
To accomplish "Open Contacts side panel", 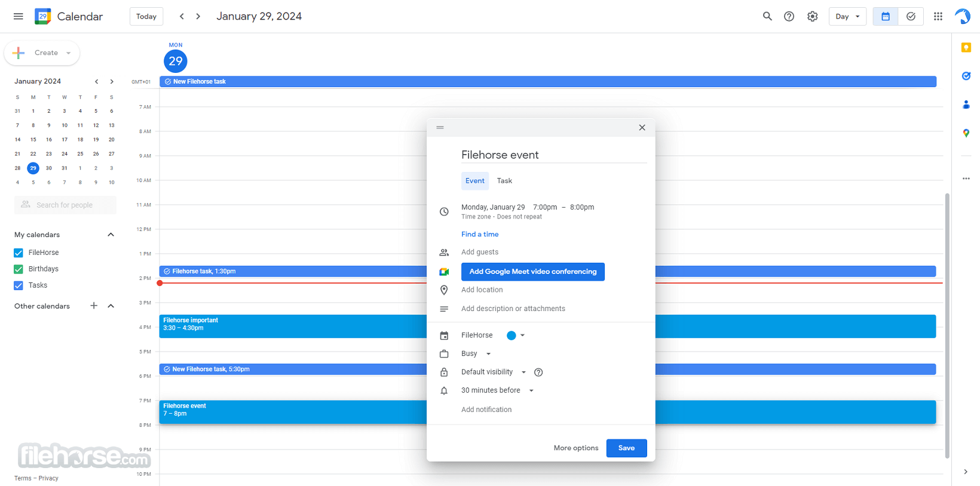I will point(966,104).
